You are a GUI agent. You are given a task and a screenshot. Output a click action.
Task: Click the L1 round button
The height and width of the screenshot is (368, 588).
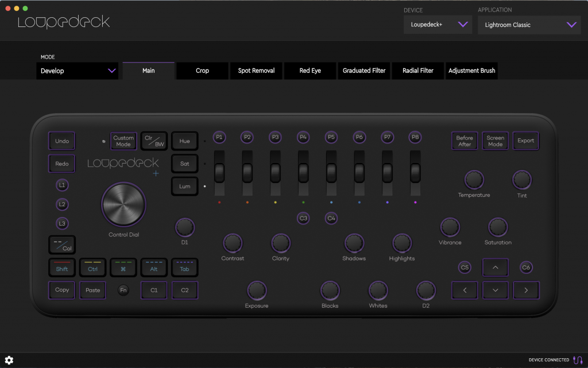point(62,185)
